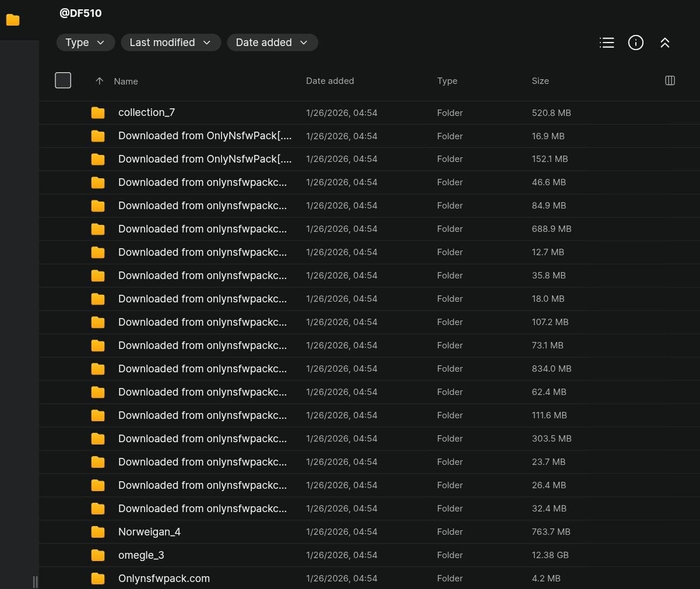
Task: Select the folder sized 834.0 MB
Action: pos(202,369)
